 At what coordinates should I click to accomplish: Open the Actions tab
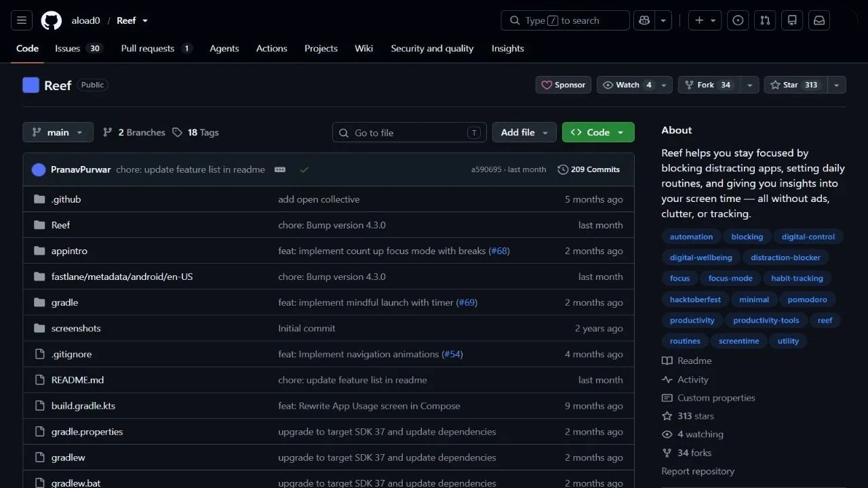(271, 48)
